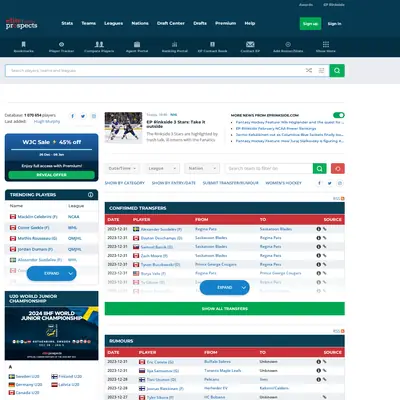400x400 pixels.
Task: Click the Reveal Offer button
Action: point(52,175)
